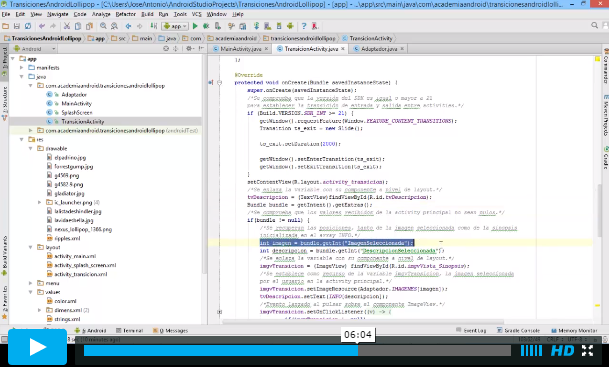The width and height of the screenshot is (609, 367).
Task: Navigate Back with the blue arrow
Action: pos(129,26)
